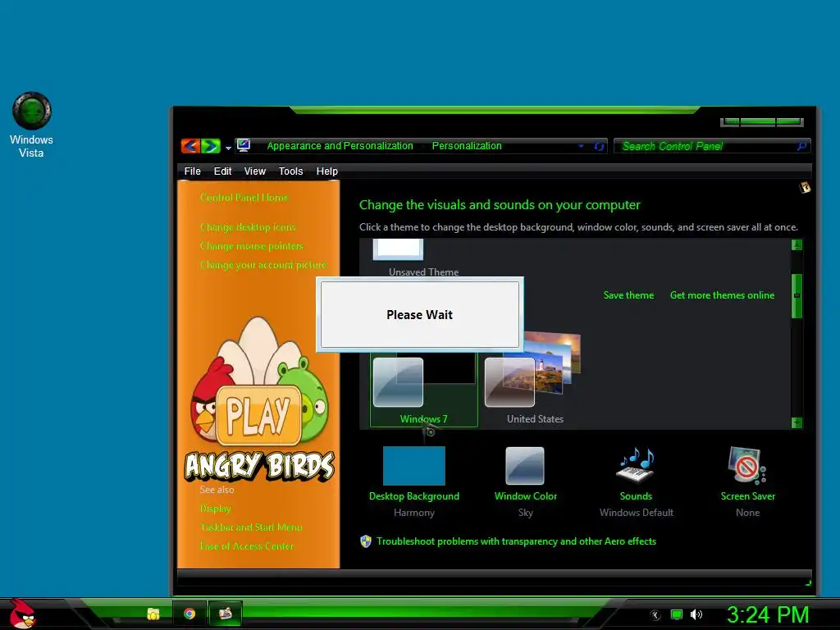
Task: Click the window resize grip corner
Action: 808,582
